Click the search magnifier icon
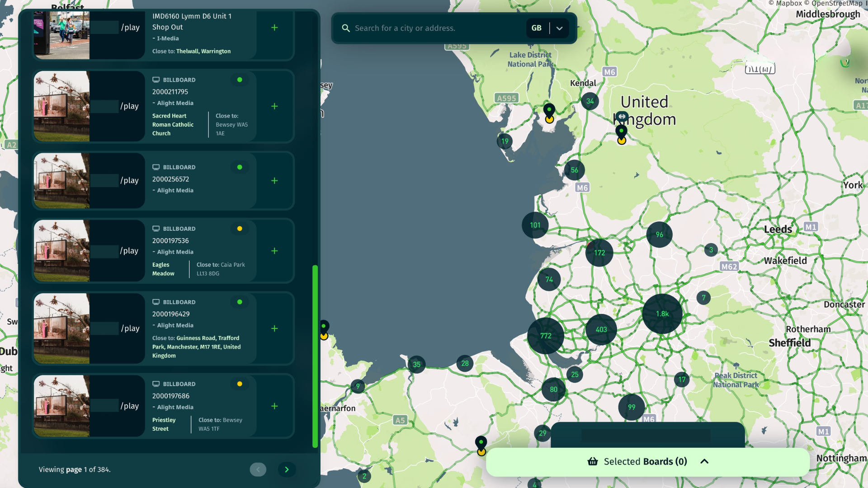 click(346, 28)
